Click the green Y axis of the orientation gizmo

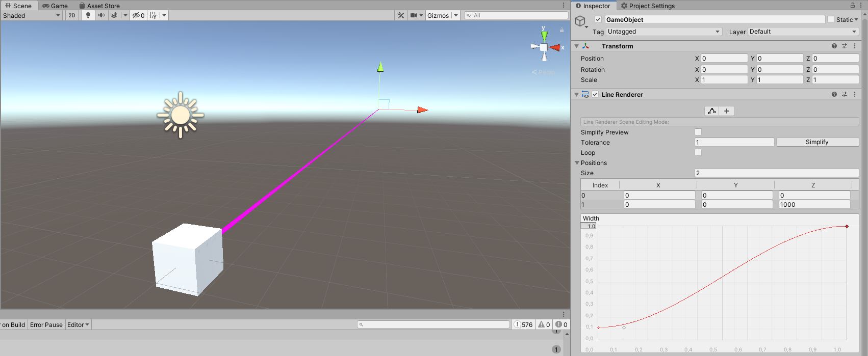[x=544, y=36]
